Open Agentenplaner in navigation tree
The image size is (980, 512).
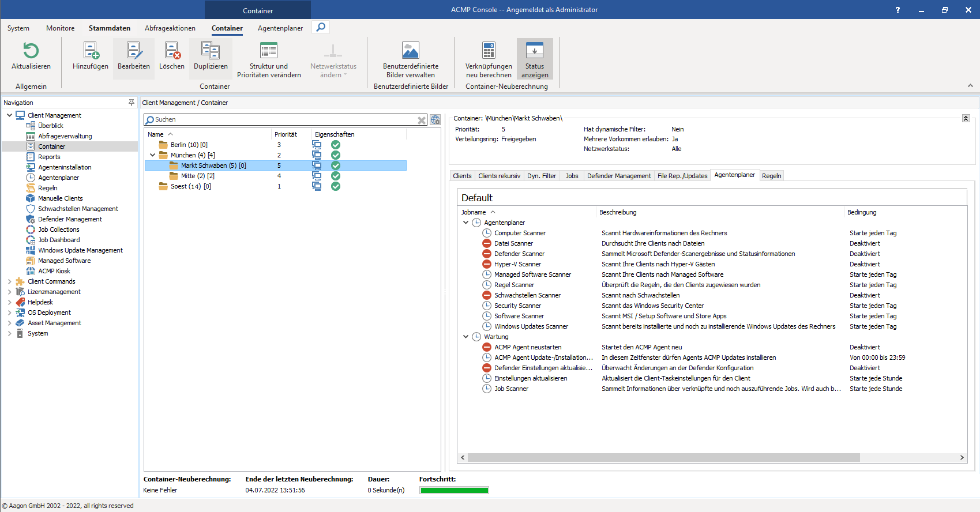click(x=58, y=178)
